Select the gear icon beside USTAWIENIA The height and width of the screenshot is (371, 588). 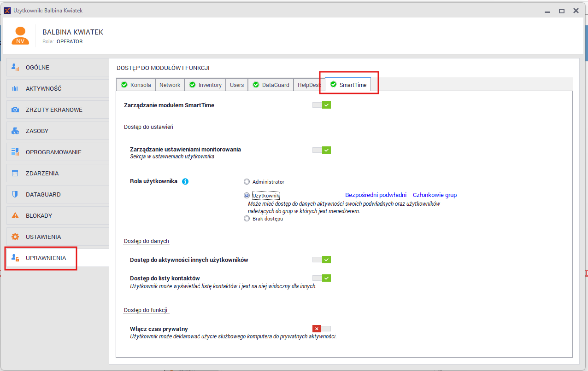click(15, 236)
